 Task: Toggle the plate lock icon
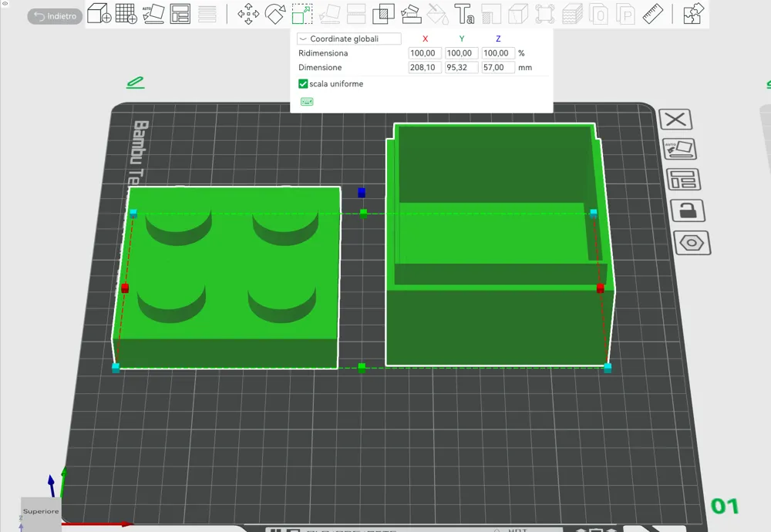(688, 210)
